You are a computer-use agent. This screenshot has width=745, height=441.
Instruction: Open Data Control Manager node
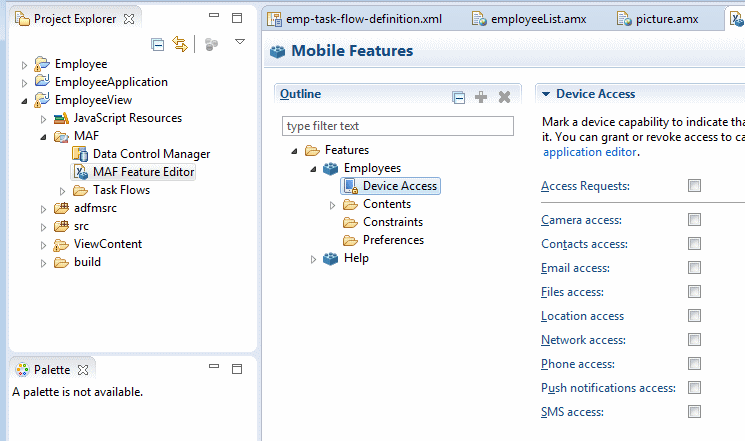pos(141,154)
